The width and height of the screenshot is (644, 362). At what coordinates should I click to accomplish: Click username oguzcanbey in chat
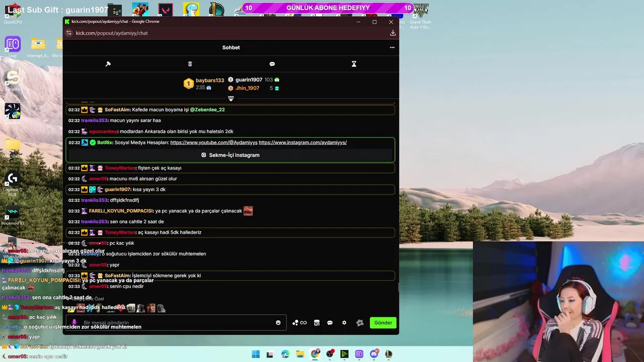click(x=103, y=131)
